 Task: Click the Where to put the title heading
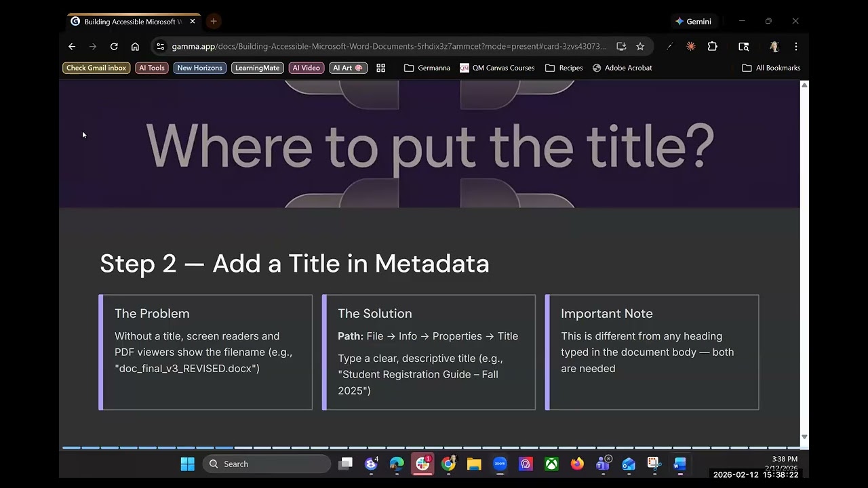click(430, 145)
